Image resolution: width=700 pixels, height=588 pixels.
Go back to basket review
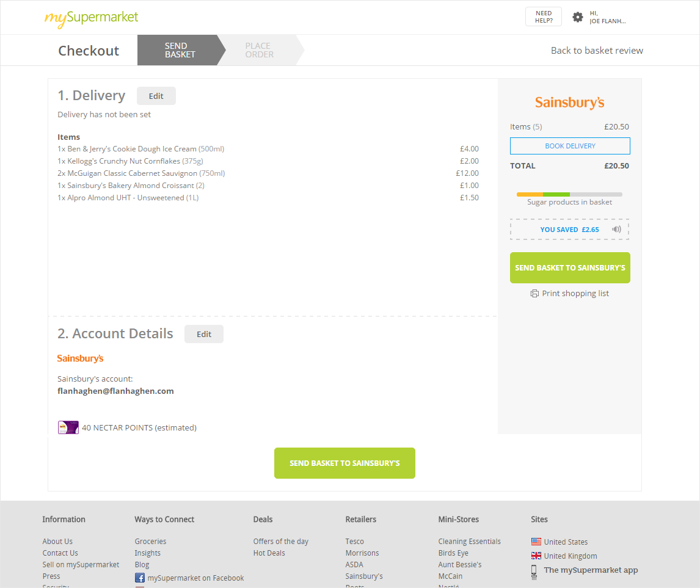coord(597,51)
